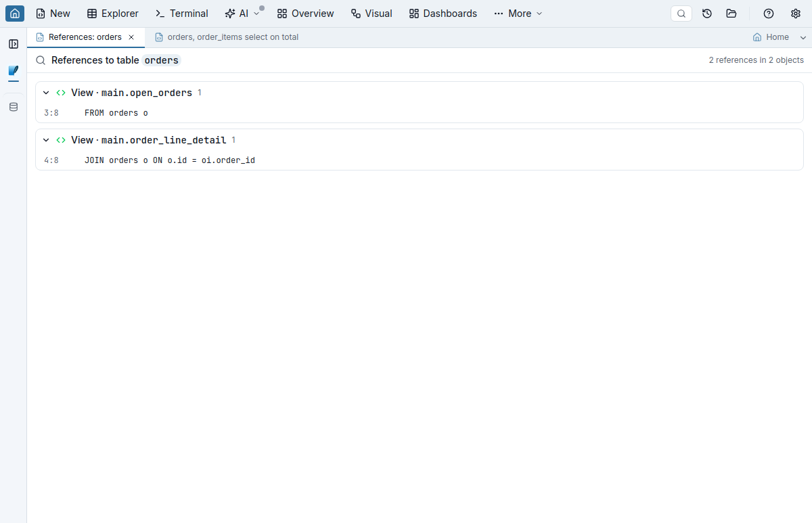Select the query editor sidebar icon
Screen dimensions: 812x523
pos(14,70)
